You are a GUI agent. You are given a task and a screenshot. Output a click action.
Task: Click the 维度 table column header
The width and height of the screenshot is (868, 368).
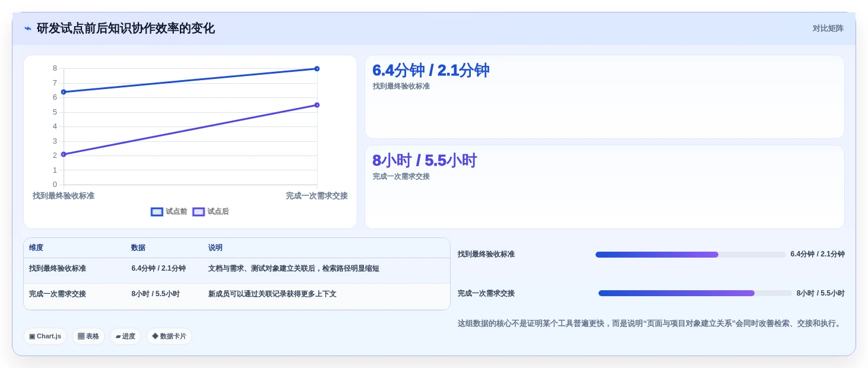[36, 248]
